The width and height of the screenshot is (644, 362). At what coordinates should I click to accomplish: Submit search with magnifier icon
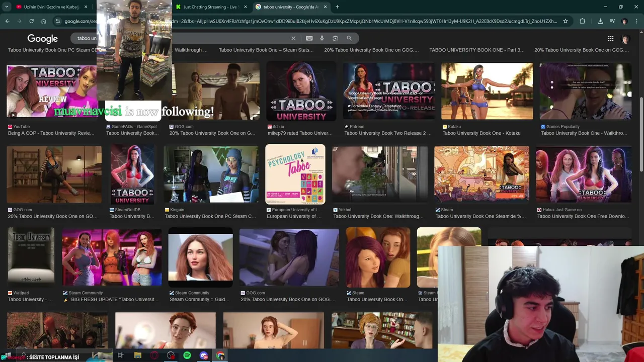point(349,38)
